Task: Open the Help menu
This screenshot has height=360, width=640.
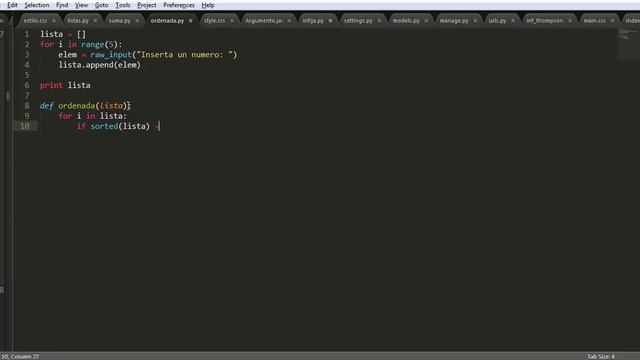Action: pos(208,5)
